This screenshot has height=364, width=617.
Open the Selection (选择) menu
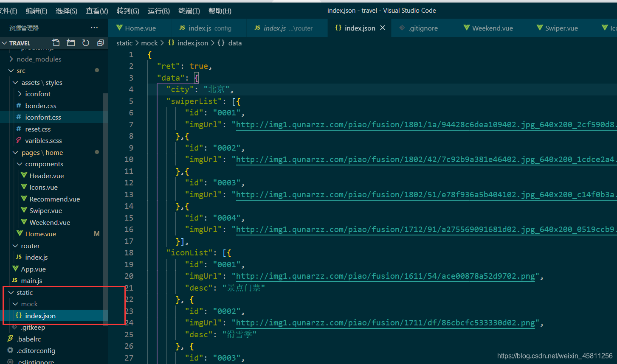66,11
